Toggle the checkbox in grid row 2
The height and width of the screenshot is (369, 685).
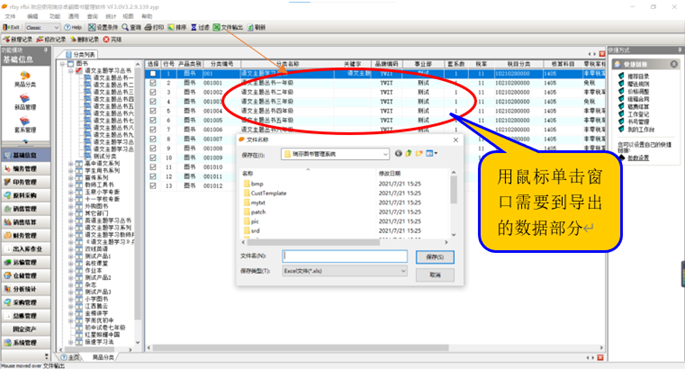(153, 83)
